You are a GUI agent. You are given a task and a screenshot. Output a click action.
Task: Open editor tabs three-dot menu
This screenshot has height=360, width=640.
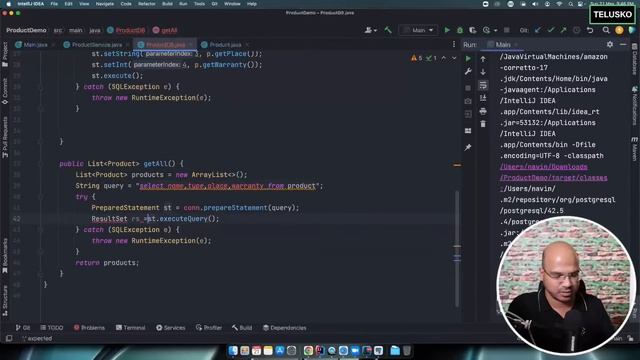coord(454,44)
